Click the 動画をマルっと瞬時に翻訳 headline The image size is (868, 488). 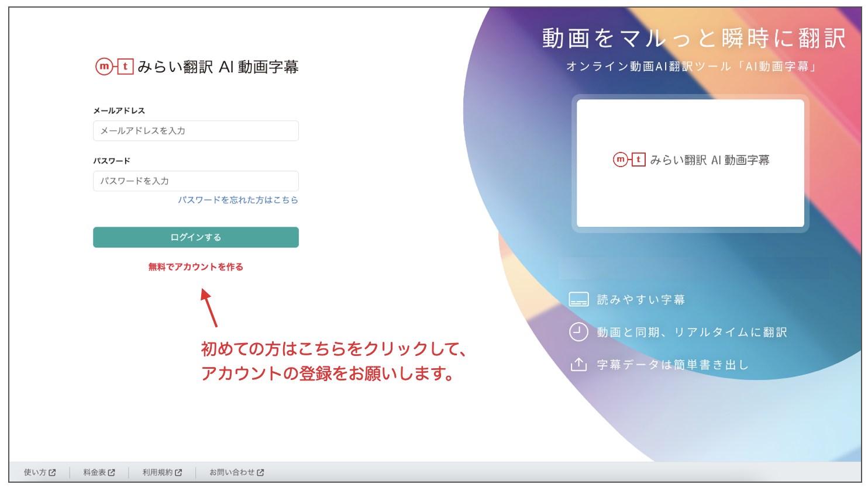tap(694, 39)
